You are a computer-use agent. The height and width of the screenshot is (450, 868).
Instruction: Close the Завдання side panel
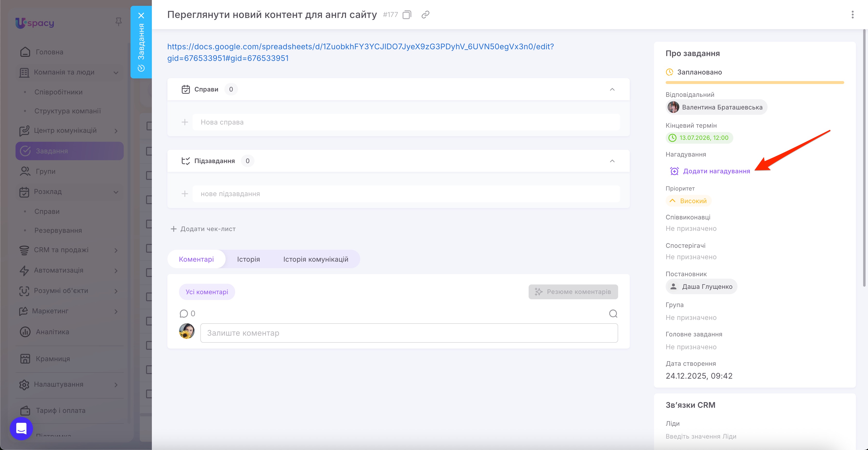click(141, 16)
